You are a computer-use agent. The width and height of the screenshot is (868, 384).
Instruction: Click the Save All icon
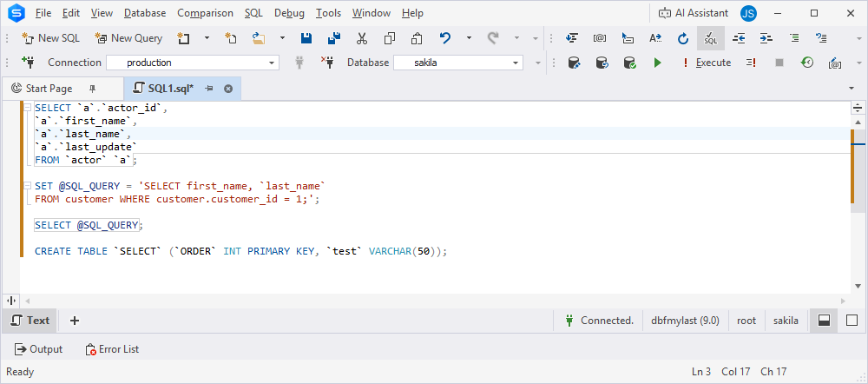pos(334,38)
